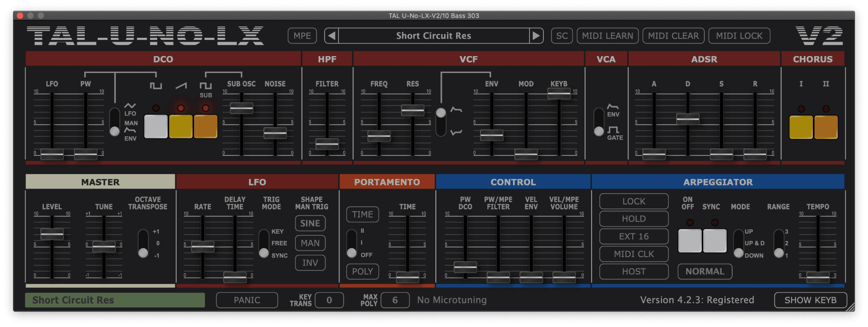Flip the VCA ENV/GATE switch
The width and height of the screenshot is (868, 327).
pos(599,122)
